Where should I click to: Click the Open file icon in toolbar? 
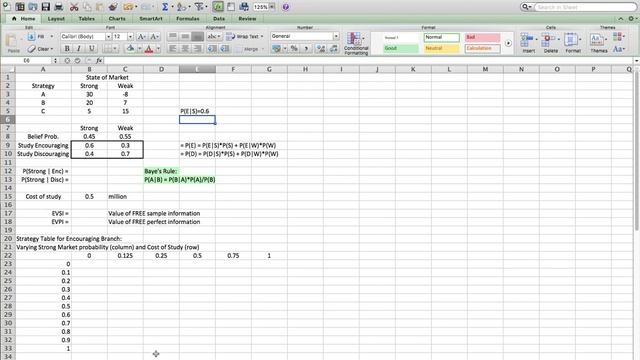(33, 7)
